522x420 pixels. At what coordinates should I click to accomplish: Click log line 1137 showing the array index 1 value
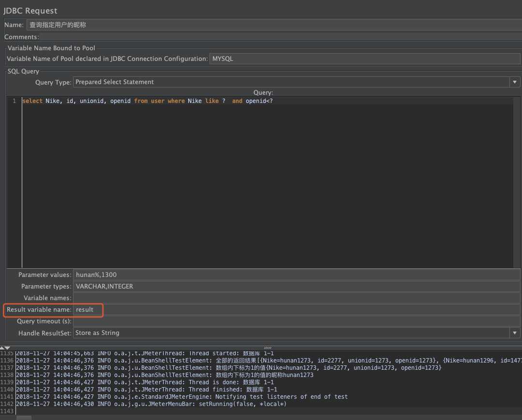click(x=229, y=368)
